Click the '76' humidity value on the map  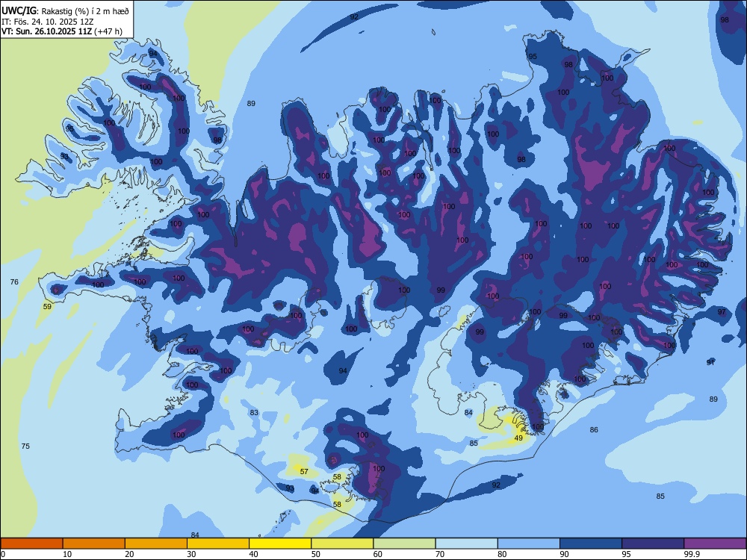coord(14,282)
